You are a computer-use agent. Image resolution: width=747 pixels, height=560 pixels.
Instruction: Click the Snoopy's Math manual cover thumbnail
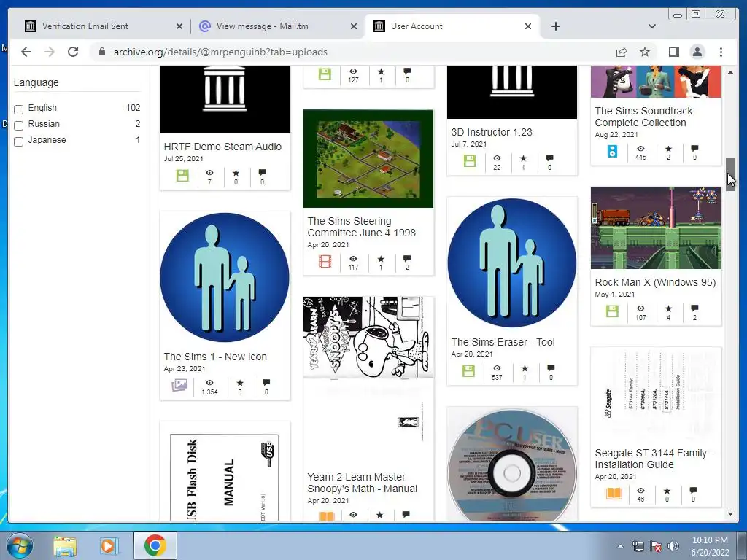(368, 338)
